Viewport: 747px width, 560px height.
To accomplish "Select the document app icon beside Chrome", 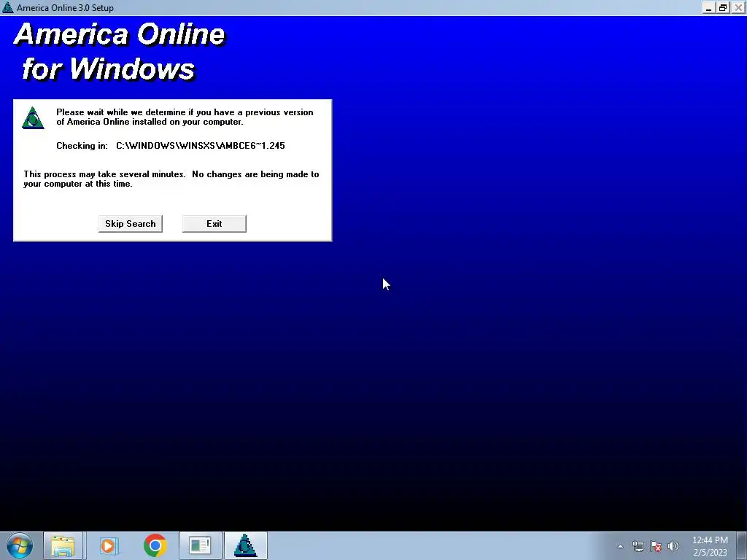I will [200, 545].
